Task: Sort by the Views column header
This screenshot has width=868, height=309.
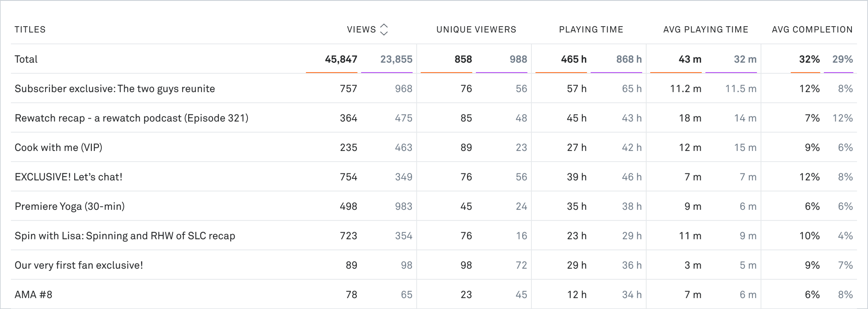Action: [x=361, y=29]
